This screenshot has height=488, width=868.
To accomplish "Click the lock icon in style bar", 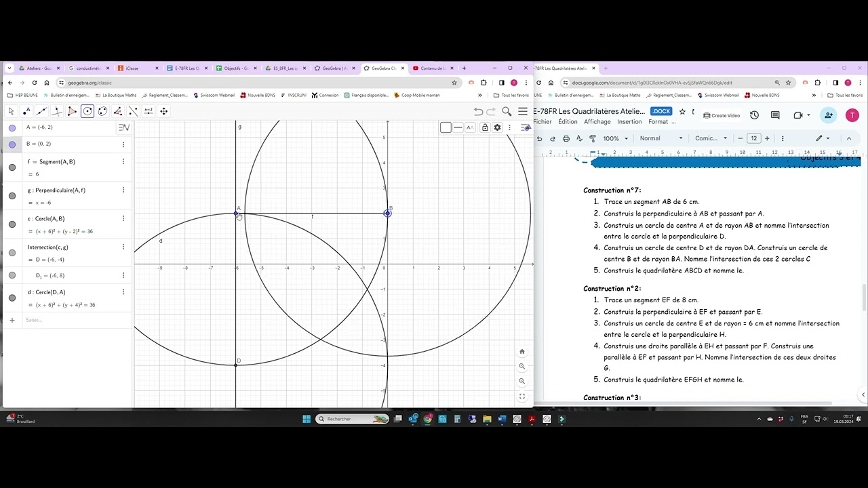I will tap(485, 127).
